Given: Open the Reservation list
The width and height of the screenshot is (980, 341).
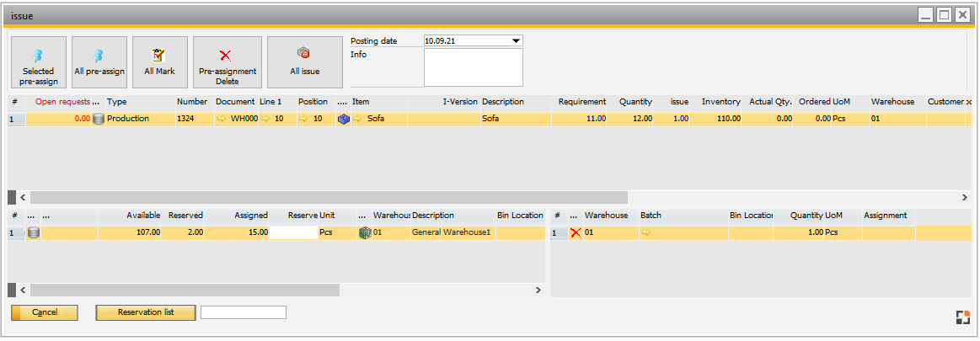Looking at the screenshot, I should click(146, 312).
